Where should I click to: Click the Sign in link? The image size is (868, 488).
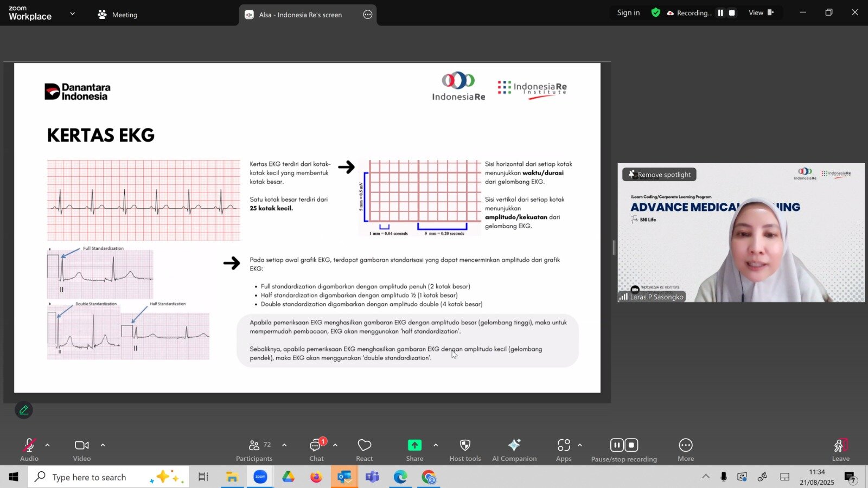click(x=628, y=12)
